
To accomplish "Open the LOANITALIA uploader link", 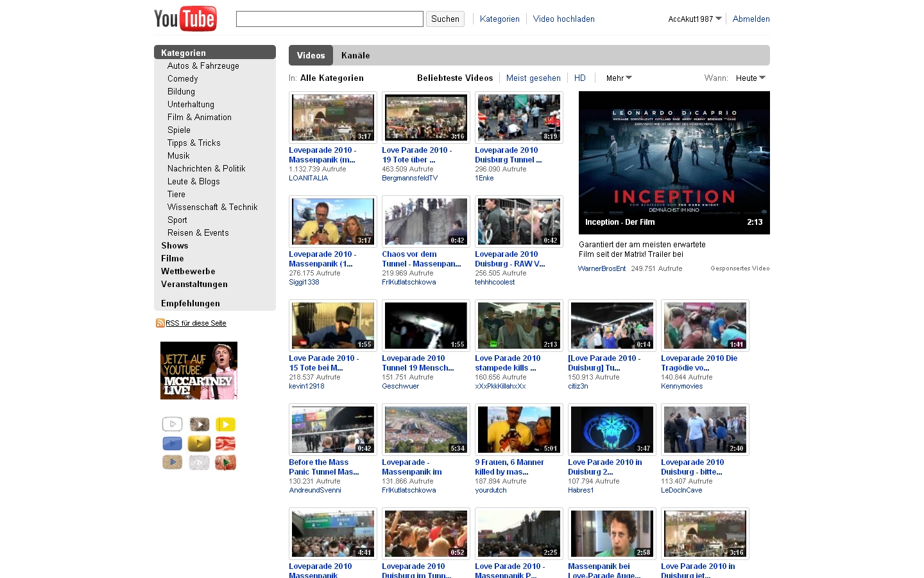I will point(309,178).
